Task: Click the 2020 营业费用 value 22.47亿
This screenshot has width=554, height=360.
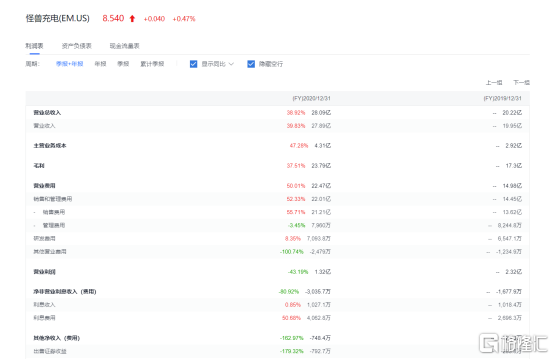Action: click(x=321, y=186)
